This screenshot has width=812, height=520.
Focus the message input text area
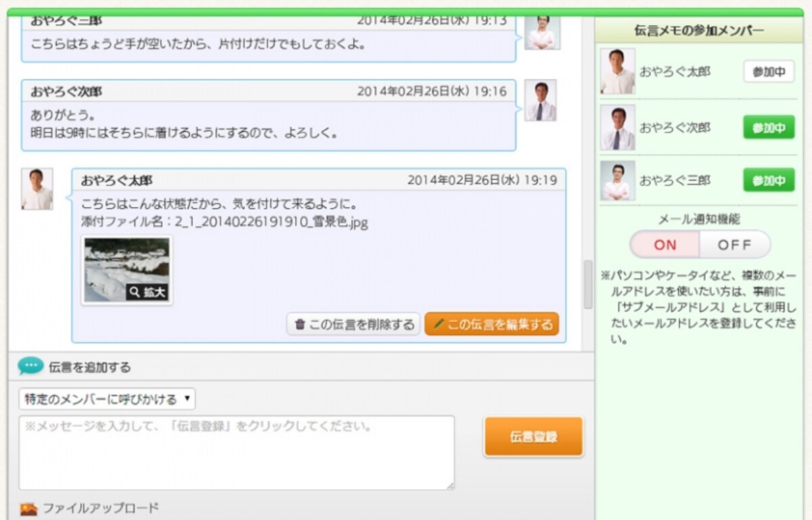[237, 452]
